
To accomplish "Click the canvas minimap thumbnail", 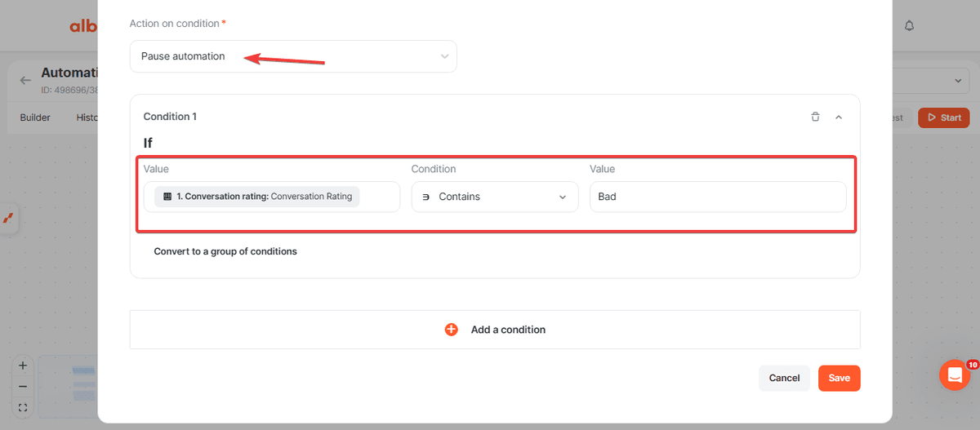I will (x=68, y=387).
